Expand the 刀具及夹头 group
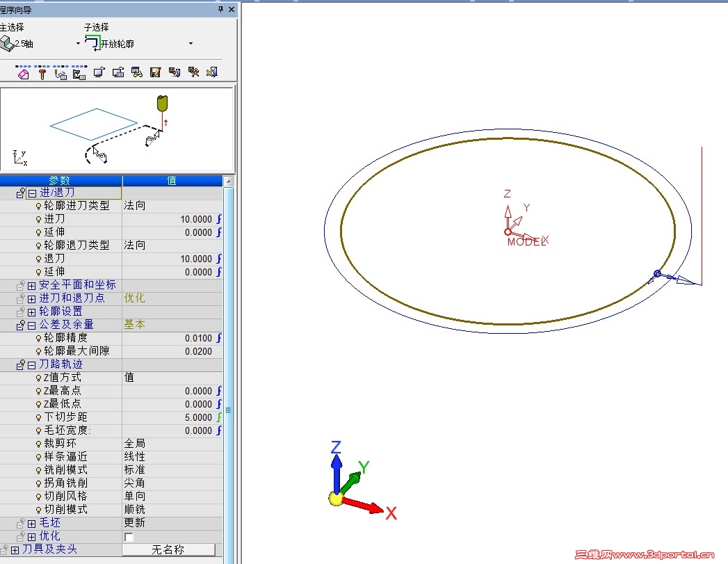Screen dimensions: 728x564 pos(15,550)
